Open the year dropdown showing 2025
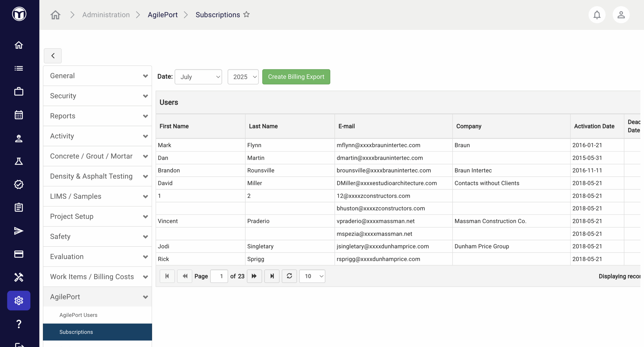 [x=243, y=77]
